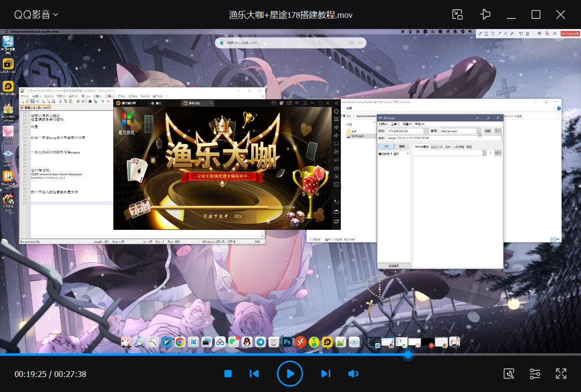The image size is (581, 392).
Task: Expand the Intense scan profile dropdown
Action: (478, 131)
